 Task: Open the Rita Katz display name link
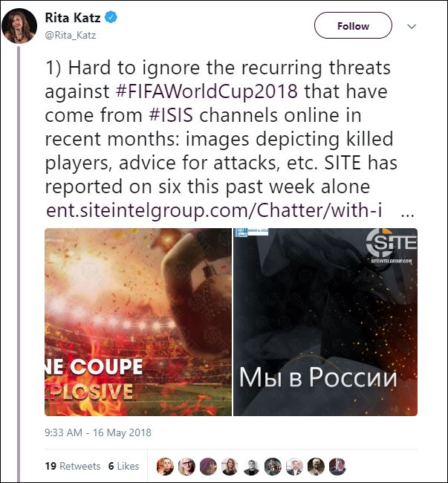point(73,18)
